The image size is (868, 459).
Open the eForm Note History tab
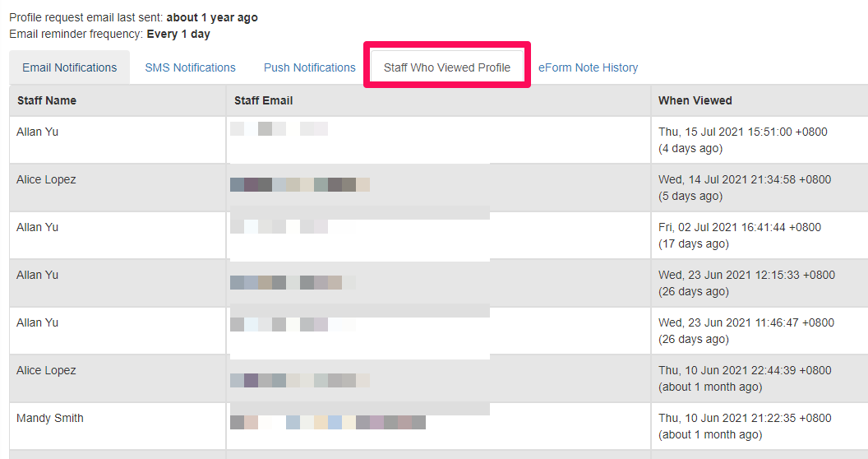pyautogui.click(x=588, y=67)
